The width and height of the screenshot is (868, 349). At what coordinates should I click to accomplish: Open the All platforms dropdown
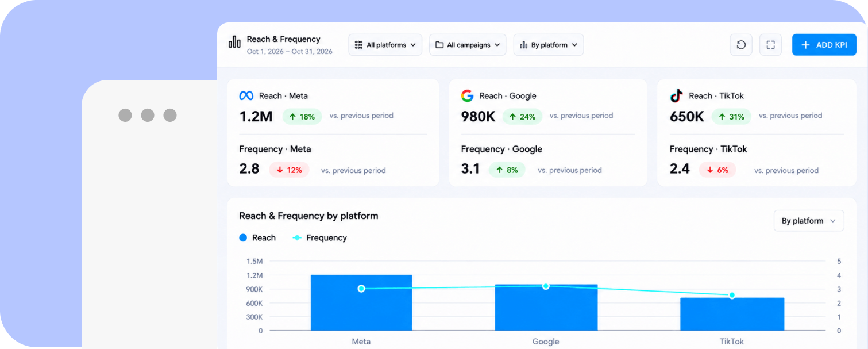385,45
